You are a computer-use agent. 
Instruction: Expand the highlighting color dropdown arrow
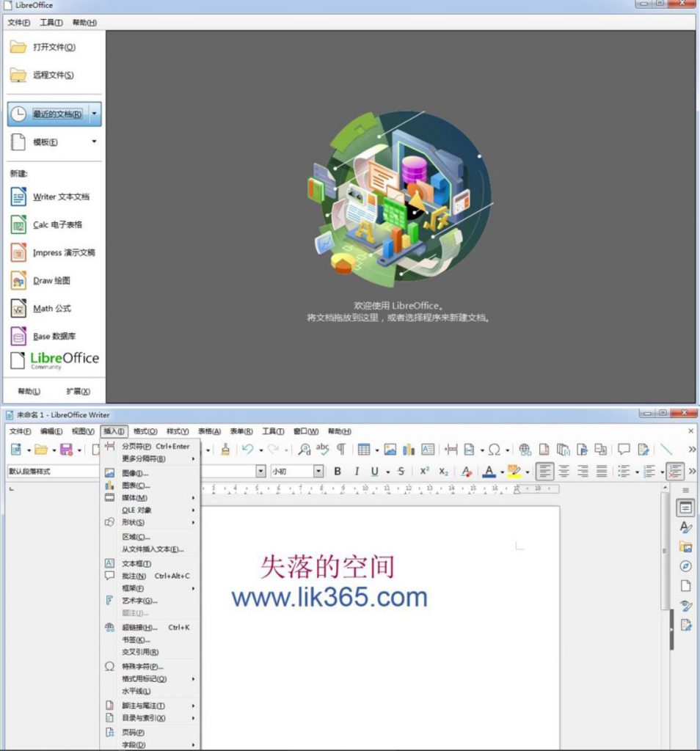point(527,472)
